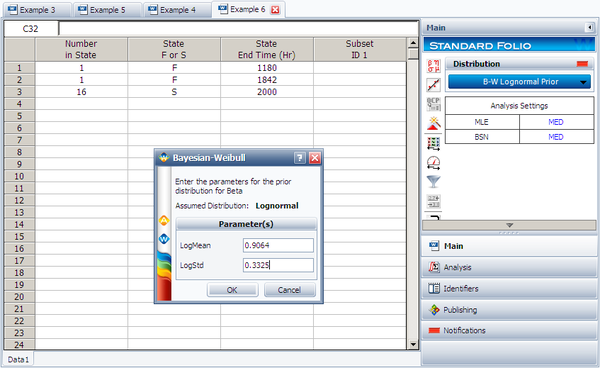The image size is (600, 368).
Task: Select the S state cell in row 3
Action: click(174, 92)
